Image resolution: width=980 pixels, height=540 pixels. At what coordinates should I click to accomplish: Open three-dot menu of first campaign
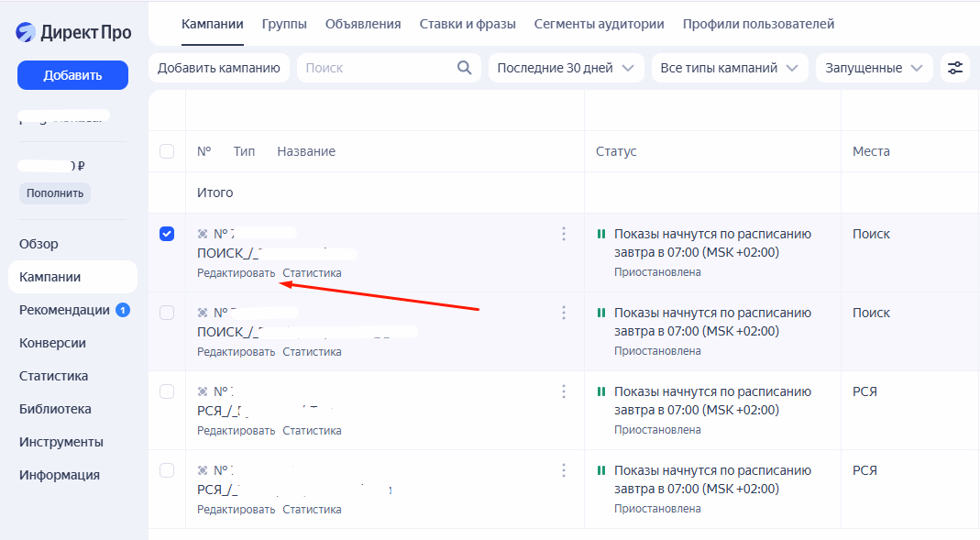point(564,235)
